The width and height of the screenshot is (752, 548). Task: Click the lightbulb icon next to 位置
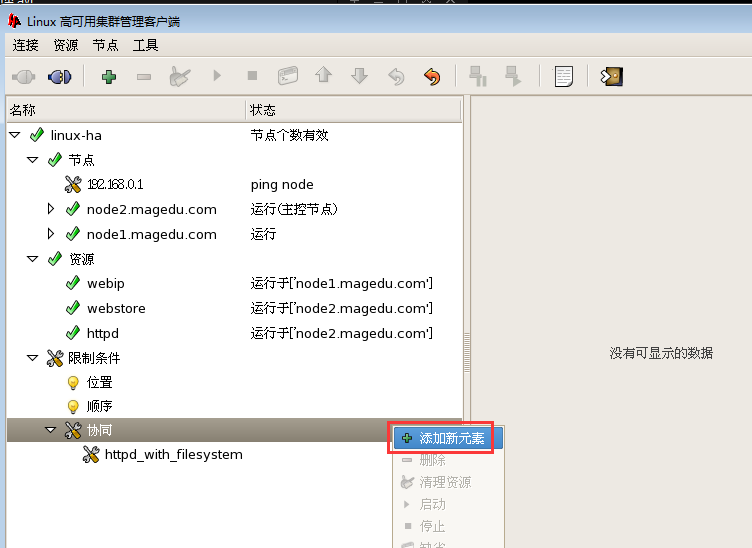(x=72, y=382)
